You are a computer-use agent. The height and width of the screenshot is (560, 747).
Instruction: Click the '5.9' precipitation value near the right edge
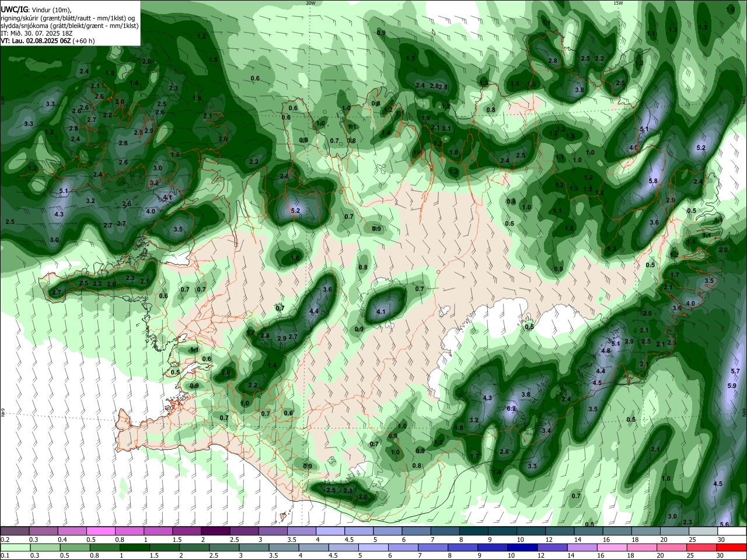(x=732, y=386)
